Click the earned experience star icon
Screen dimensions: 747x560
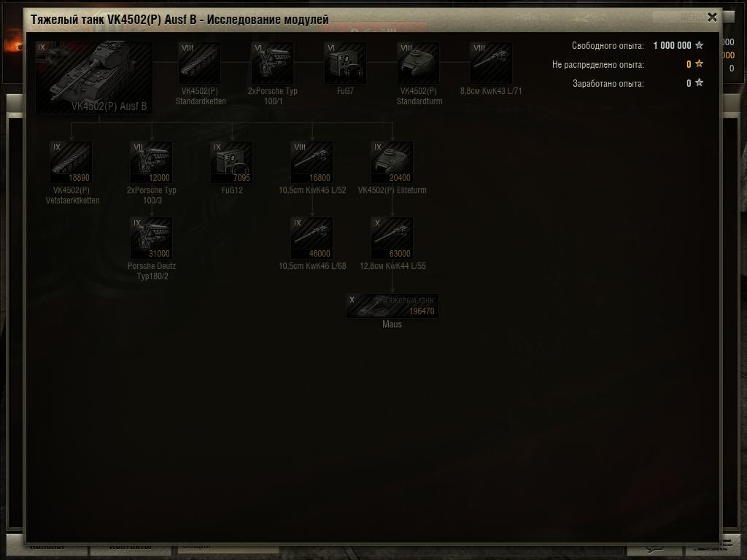tap(699, 82)
